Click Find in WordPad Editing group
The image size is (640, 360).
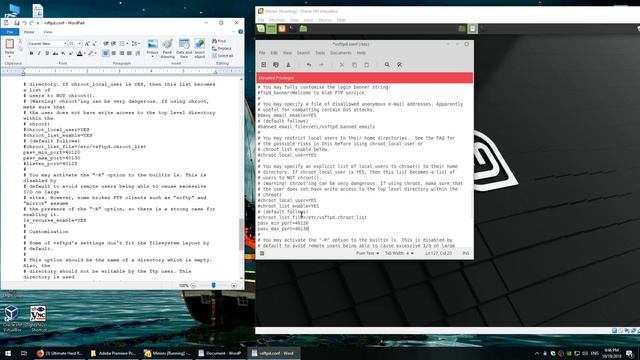point(219,41)
